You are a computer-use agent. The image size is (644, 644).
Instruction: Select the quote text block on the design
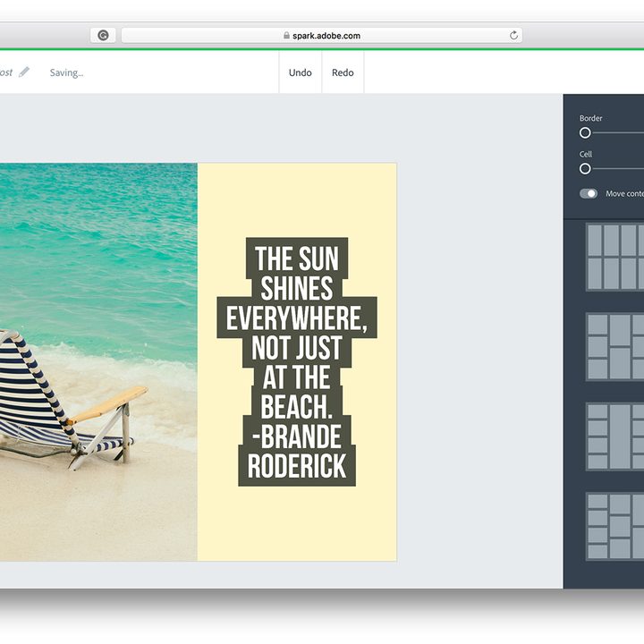pos(297,362)
